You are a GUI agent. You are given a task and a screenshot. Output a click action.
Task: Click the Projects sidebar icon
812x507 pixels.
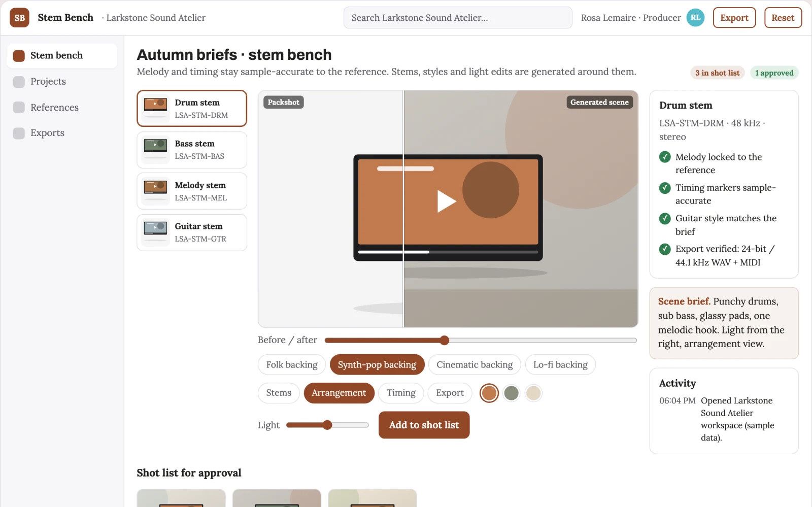coord(19,82)
